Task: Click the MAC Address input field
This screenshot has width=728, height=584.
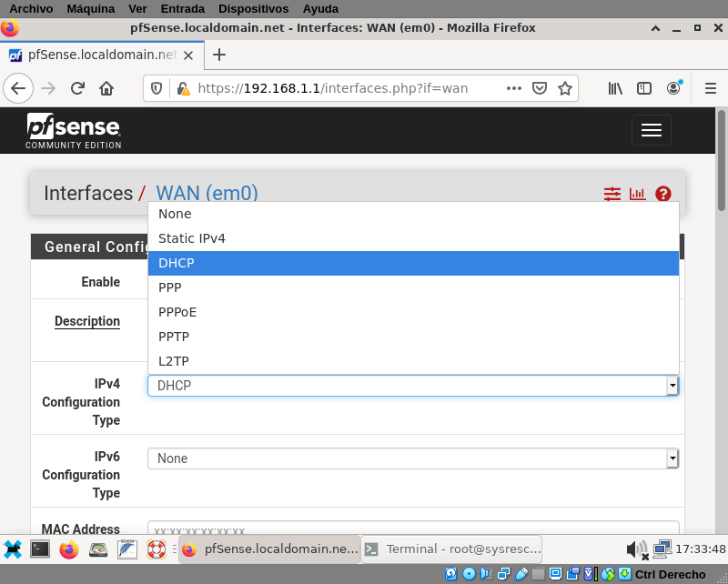Action: tap(413, 528)
